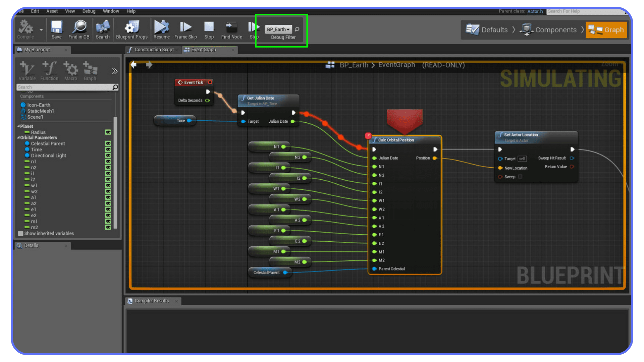
Task: Open the Debug menu
Action: [x=89, y=11]
